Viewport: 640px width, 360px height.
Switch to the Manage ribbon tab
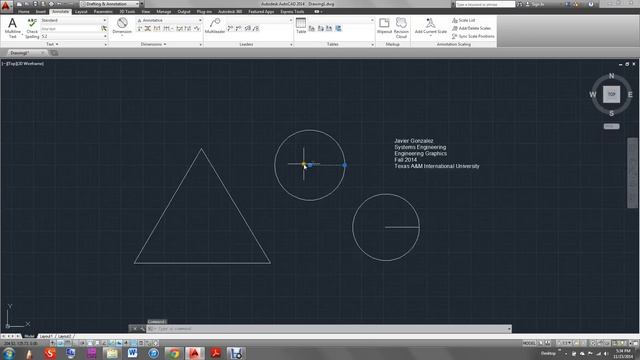164,12
